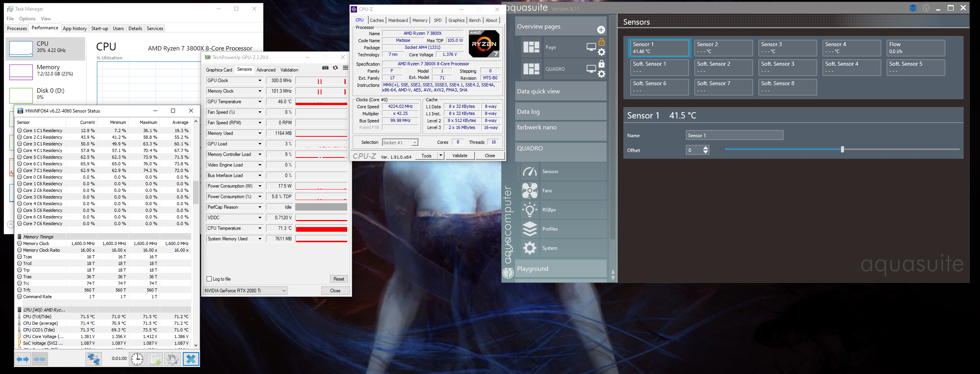The width and height of the screenshot is (980, 374).
Task: Open the GPU-Z hamburger menu icon
Action: pos(345,68)
